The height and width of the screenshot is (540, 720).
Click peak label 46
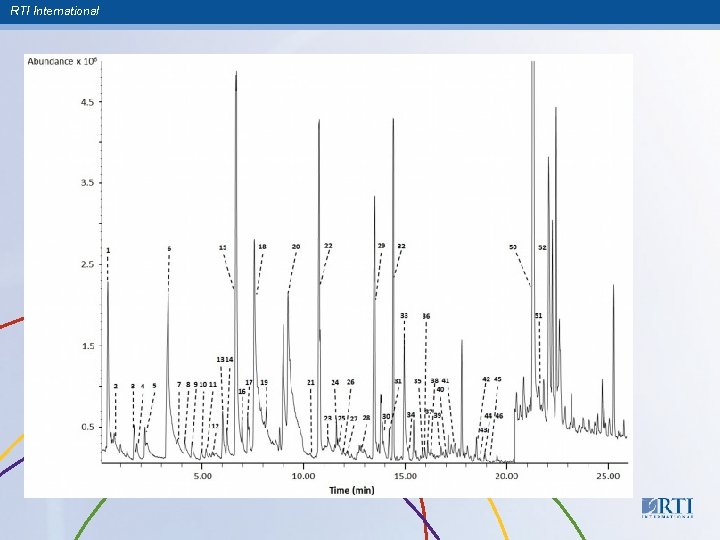499,416
